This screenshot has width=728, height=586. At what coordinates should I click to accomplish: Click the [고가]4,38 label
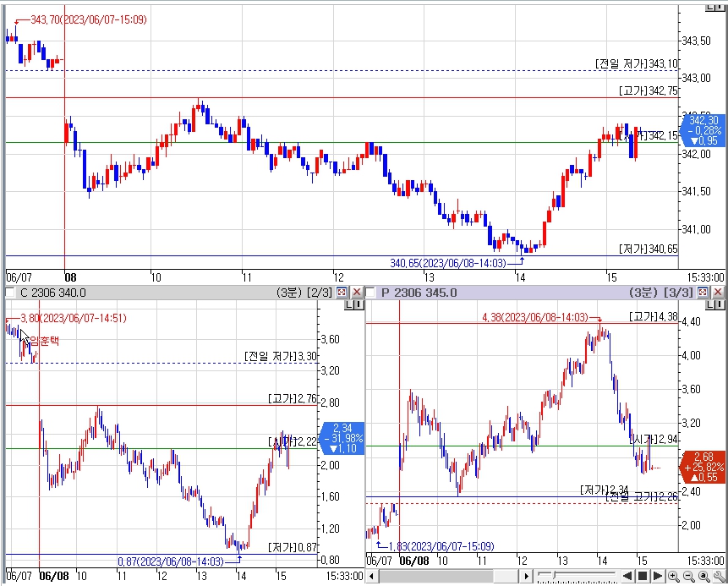(x=654, y=317)
